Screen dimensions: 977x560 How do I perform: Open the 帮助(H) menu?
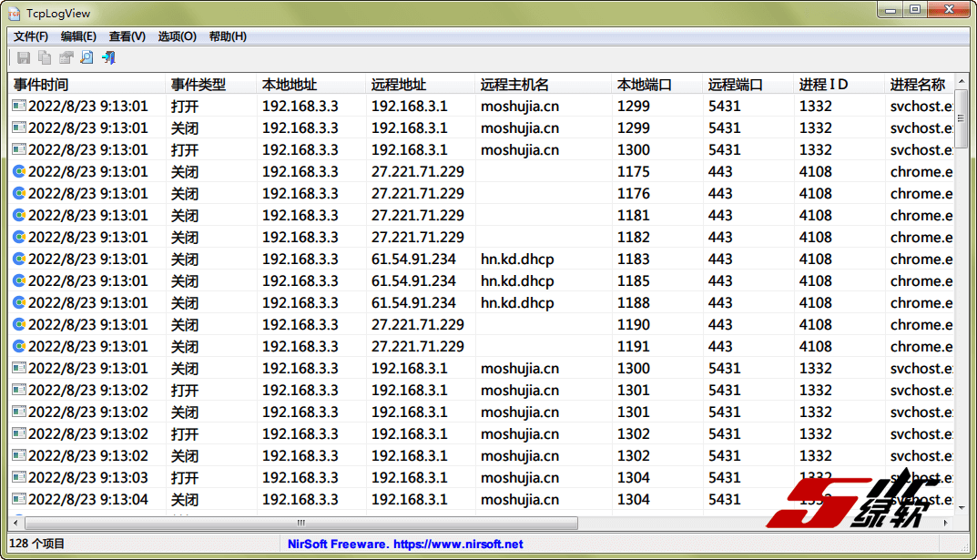[228, 36]
